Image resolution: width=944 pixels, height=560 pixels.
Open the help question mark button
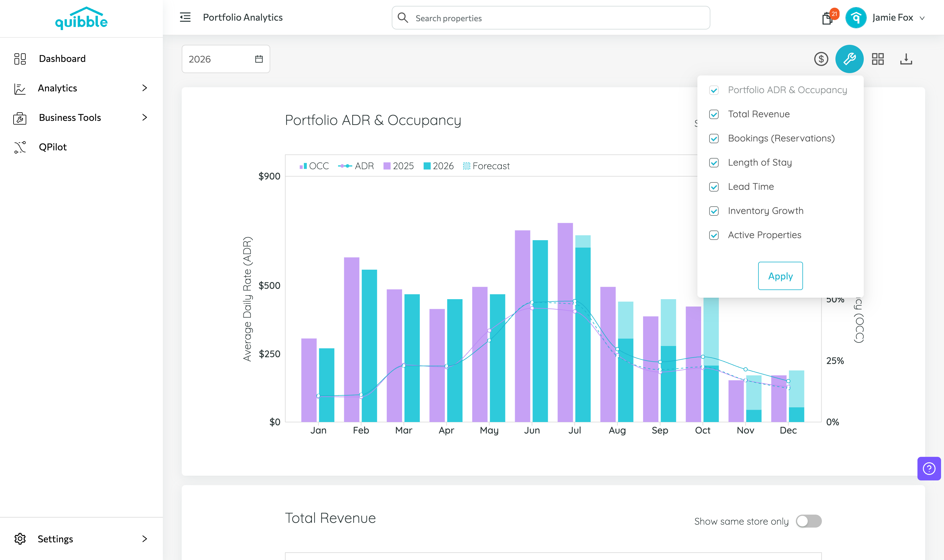pyautogui.click(x=929, y=468)
